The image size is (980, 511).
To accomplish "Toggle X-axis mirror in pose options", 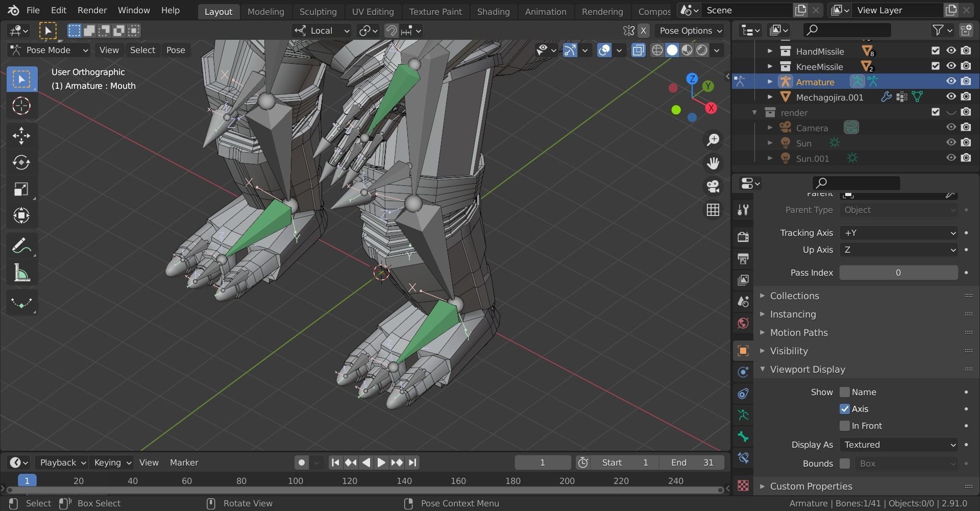I will pos(643,31).
